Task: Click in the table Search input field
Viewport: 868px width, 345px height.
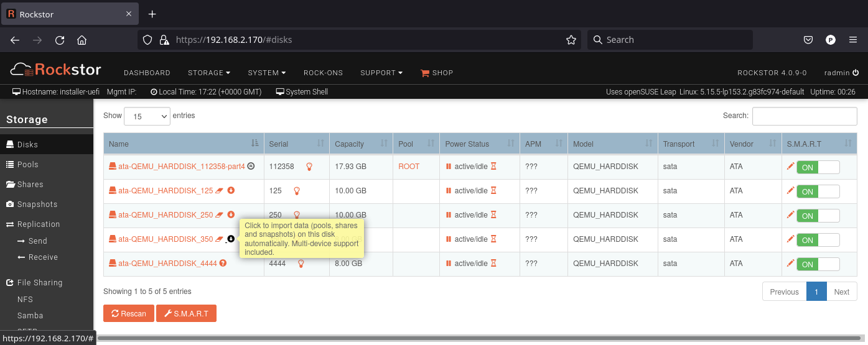Action: pos(804,116)
